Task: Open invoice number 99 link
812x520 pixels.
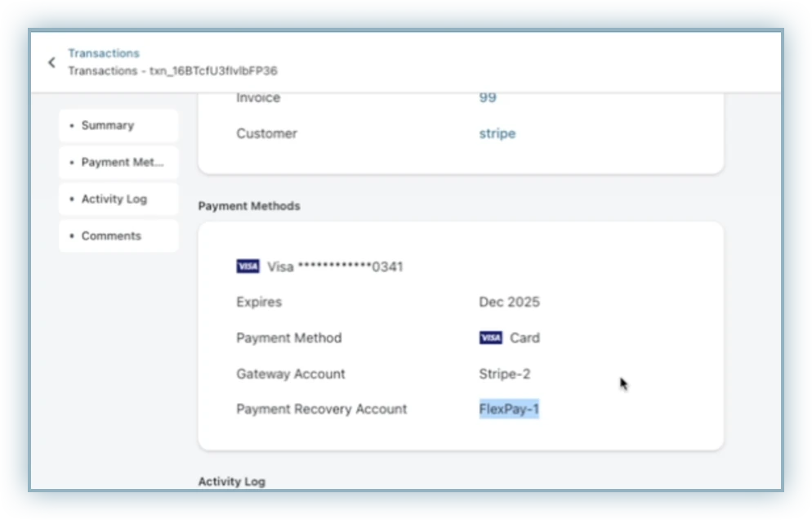Action: pyautogui.click(x=488, y=98)
